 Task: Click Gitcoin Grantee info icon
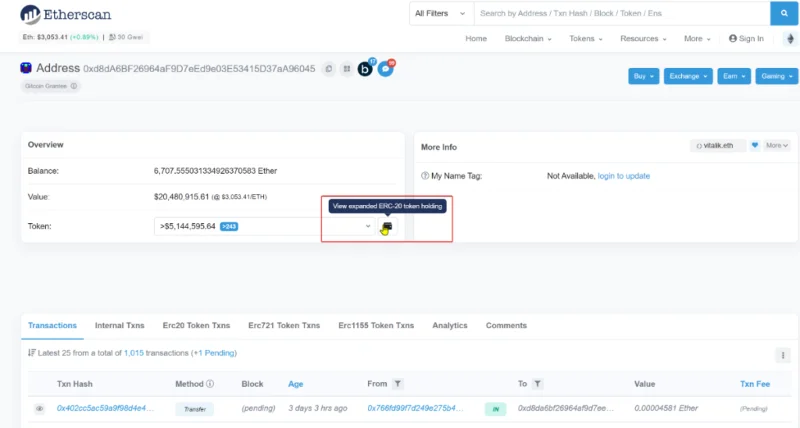pyautogui.click(x=74, y=86)
